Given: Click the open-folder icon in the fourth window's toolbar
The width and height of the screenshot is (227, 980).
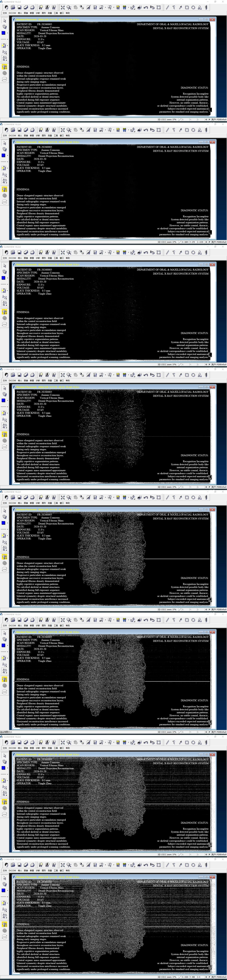Looking at the screenshot, I should click(13, 375).
